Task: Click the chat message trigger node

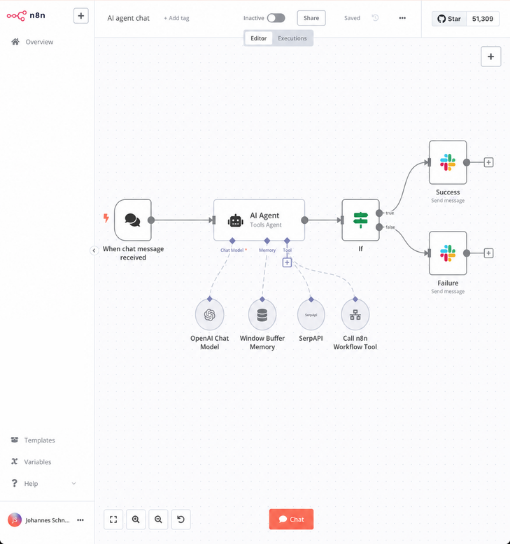Action: point(133,220)
